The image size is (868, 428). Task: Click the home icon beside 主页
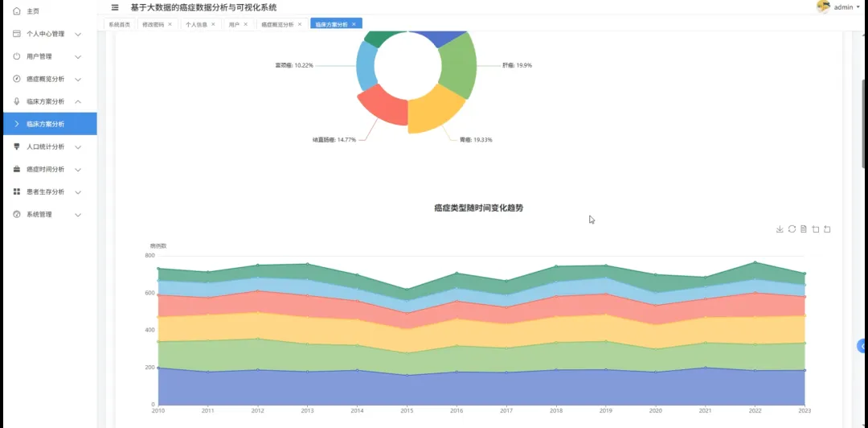pos(17,11)
